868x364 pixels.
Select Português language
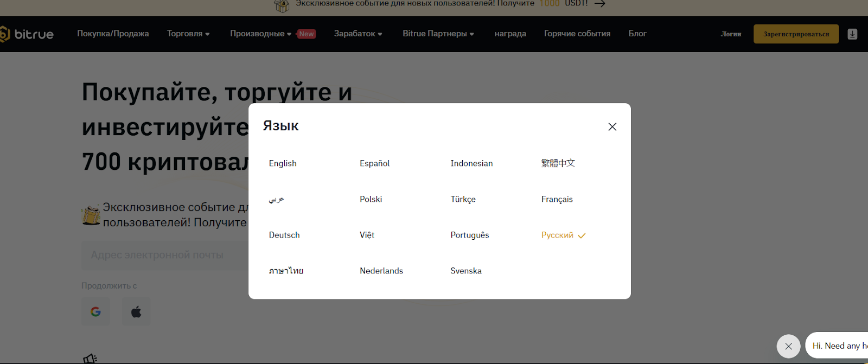point(470,235)
